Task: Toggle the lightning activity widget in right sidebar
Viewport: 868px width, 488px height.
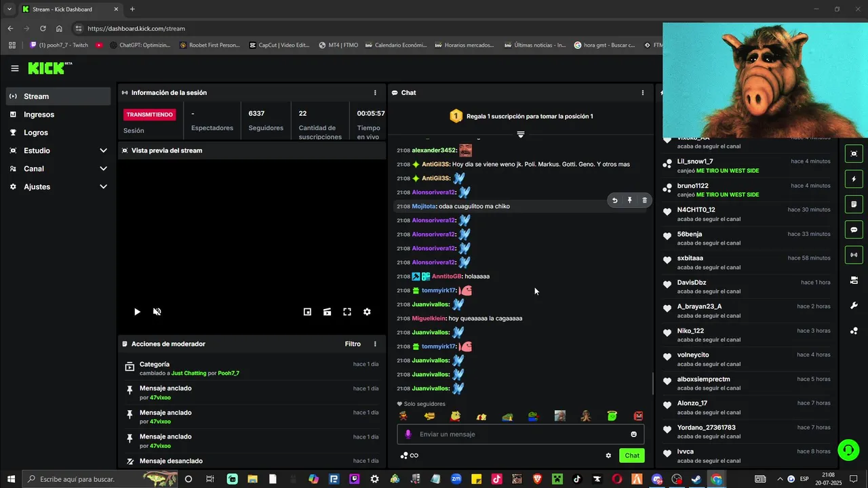Action: [854, 179]
